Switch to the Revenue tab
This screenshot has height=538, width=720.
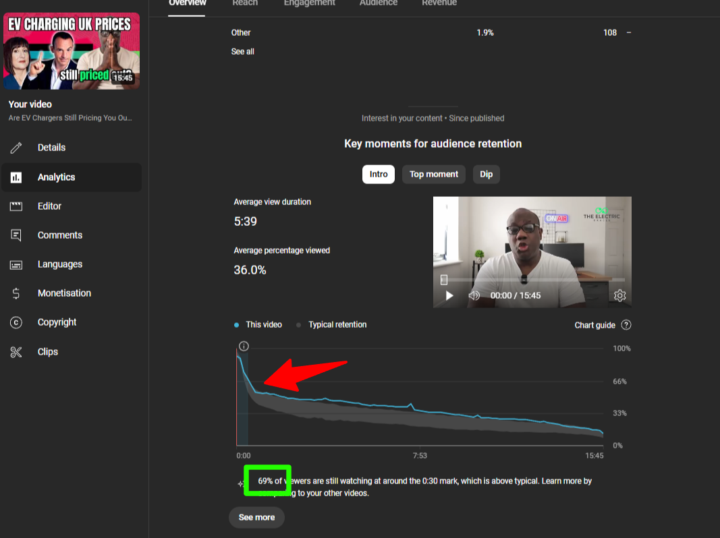tap(439, 4)
